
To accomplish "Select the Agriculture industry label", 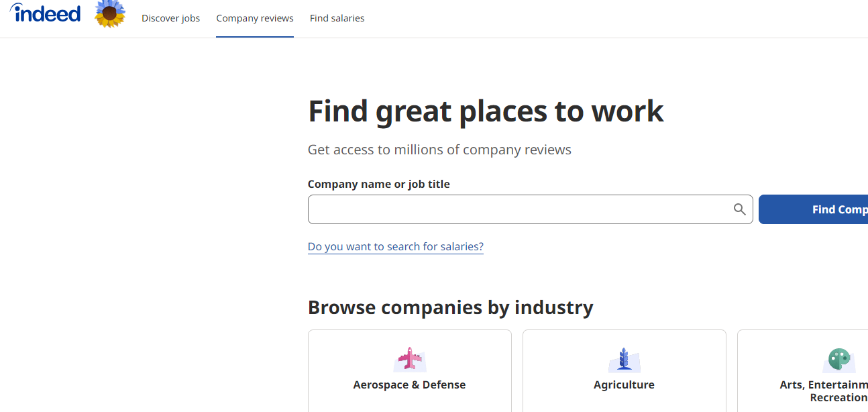I will tap(624, 384).
